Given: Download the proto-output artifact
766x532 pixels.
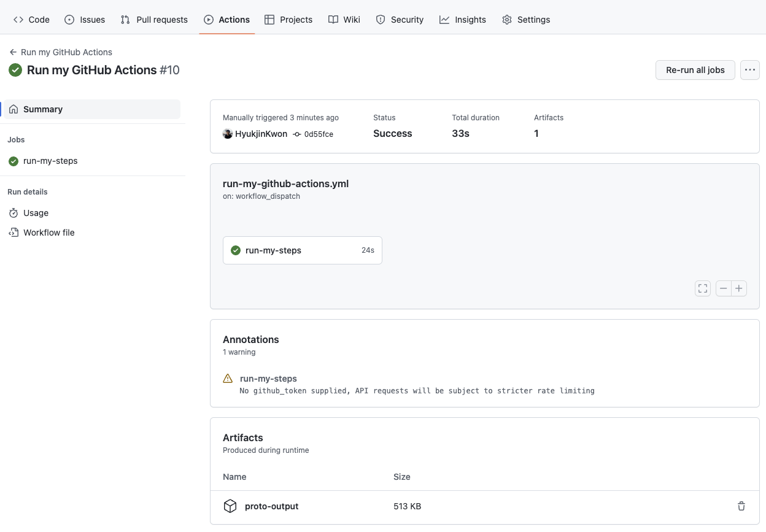Looking at the screenshot, I should pyautogui.click(x=271, y=506).
